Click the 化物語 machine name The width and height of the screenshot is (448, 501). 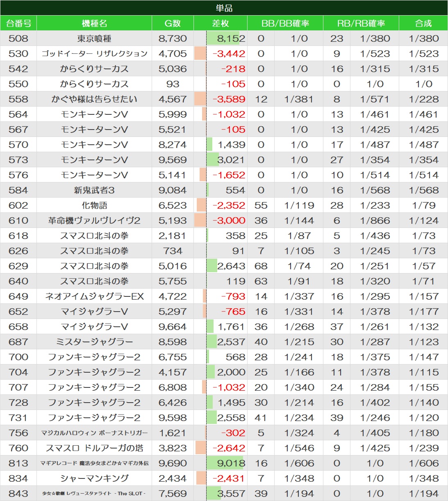[94, 205]
